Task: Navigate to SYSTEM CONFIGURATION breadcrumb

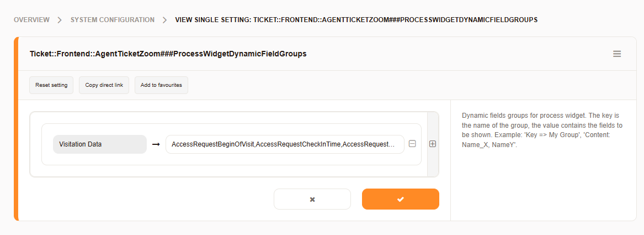Action: click(113, 20)
